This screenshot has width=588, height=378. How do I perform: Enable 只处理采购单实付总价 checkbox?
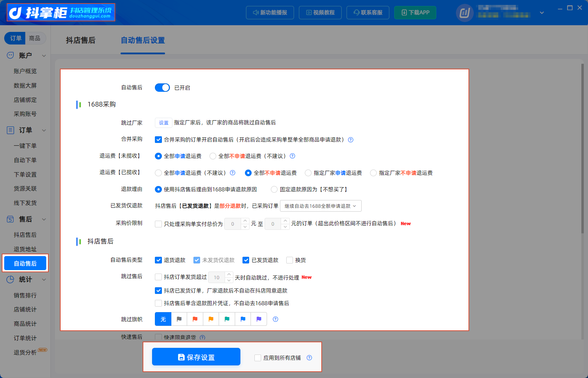158,224
